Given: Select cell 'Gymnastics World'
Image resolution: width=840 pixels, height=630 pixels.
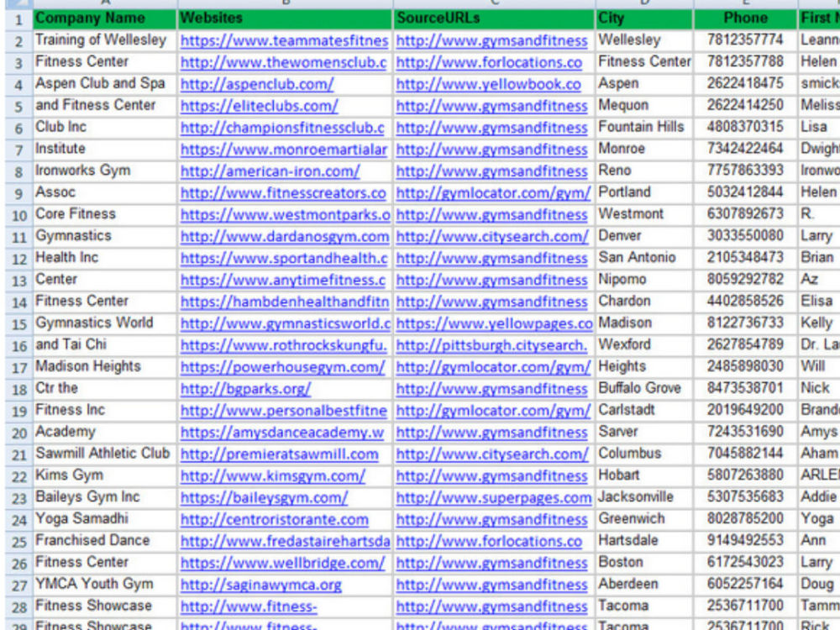Looking at the screenshot, I should click(105, 323).
